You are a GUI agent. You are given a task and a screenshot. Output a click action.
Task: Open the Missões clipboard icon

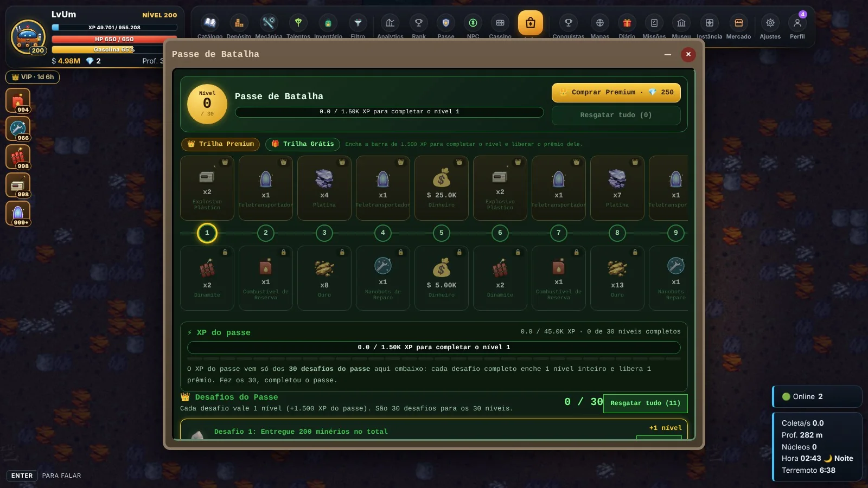tap(654, 23)
